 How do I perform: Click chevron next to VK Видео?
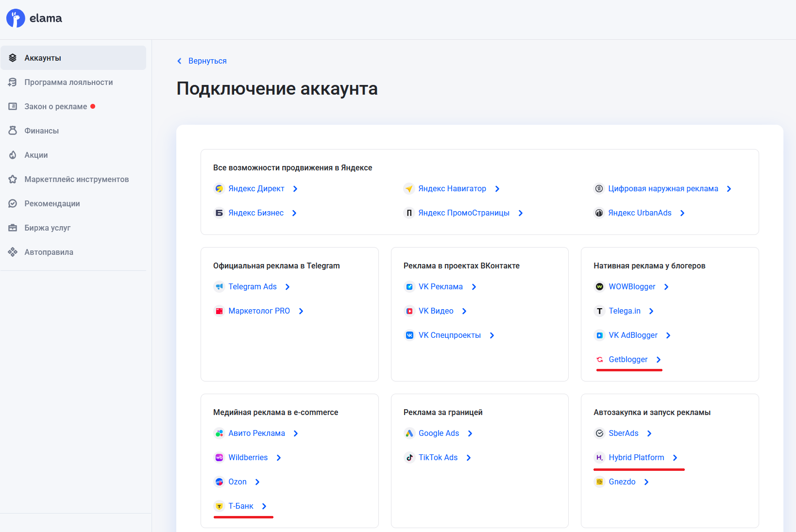464,311
